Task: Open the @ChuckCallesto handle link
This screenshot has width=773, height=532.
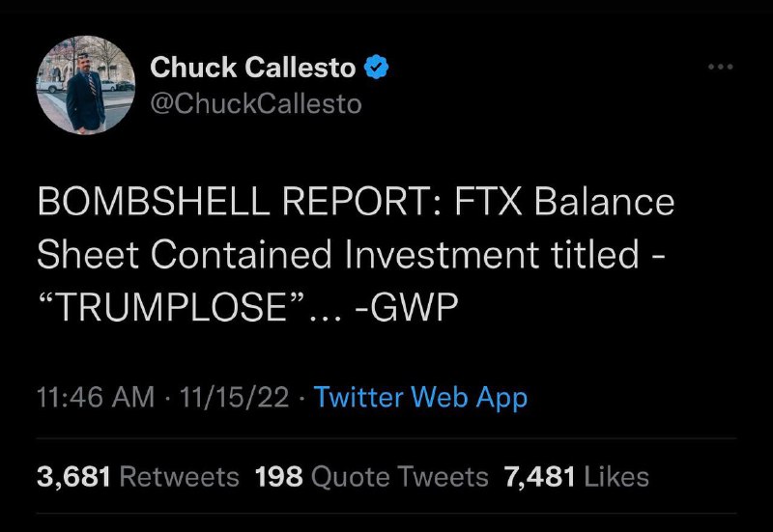Action: pyautogui.click(x=256, y=103)
